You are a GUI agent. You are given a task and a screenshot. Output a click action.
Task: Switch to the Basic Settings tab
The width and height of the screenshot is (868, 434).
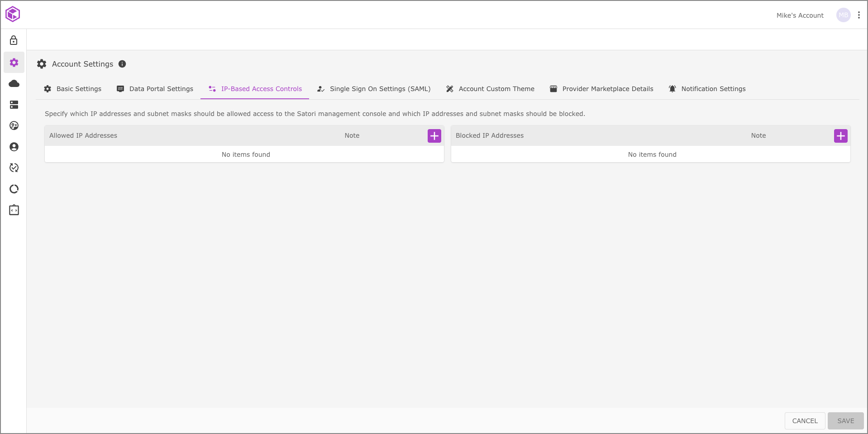pos(73,89)
